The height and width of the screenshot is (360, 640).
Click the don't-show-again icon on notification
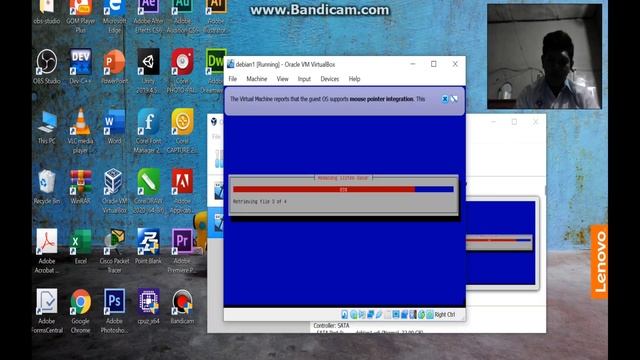click(454, 99)
